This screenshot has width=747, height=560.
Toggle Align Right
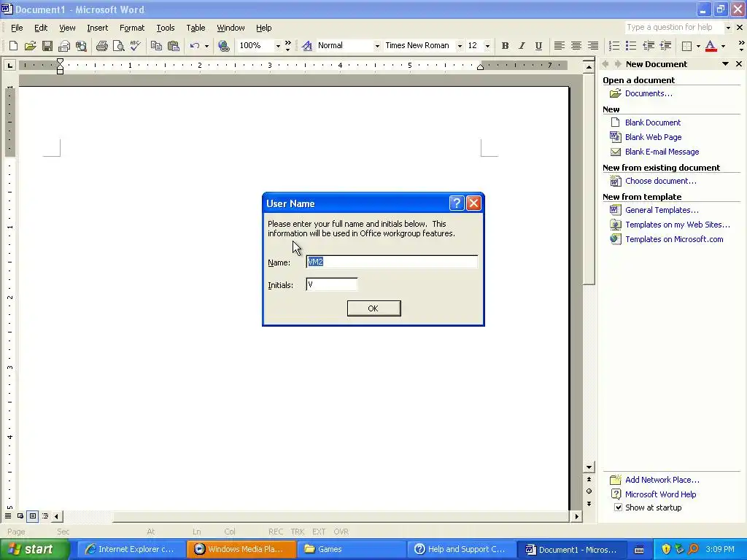point(592,46)
